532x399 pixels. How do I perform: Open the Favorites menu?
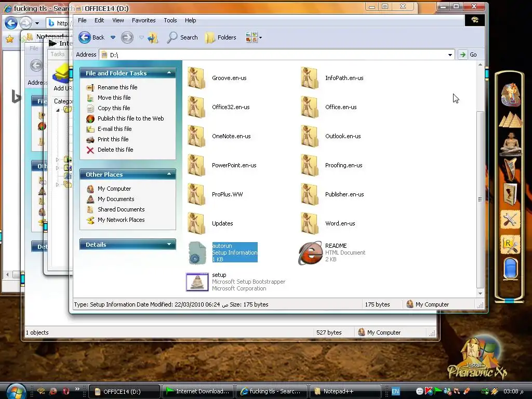pyautogui.click(x=143, y=20)
